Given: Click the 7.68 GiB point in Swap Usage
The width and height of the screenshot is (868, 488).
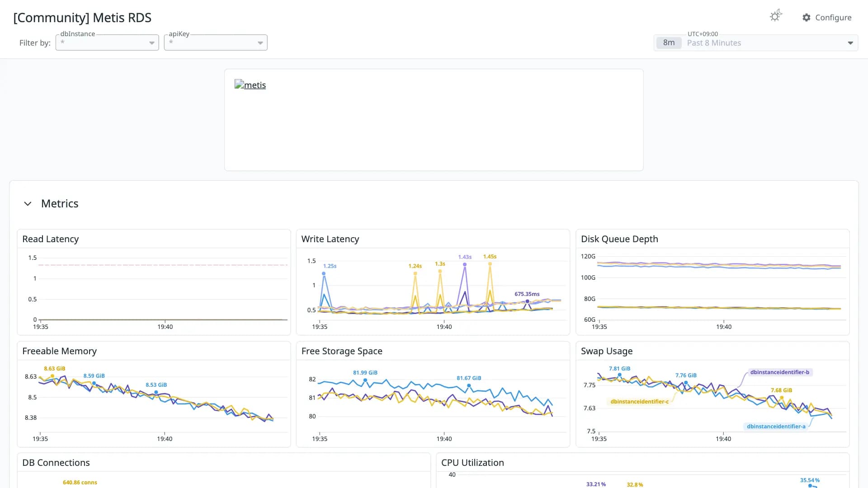Looking at the screenshot, I should (x=782, y=398).
